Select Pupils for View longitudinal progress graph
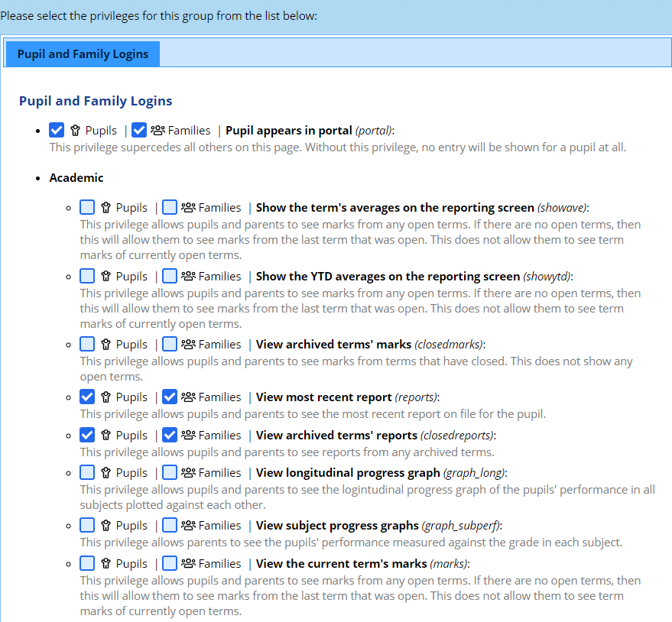 [87, 472]
